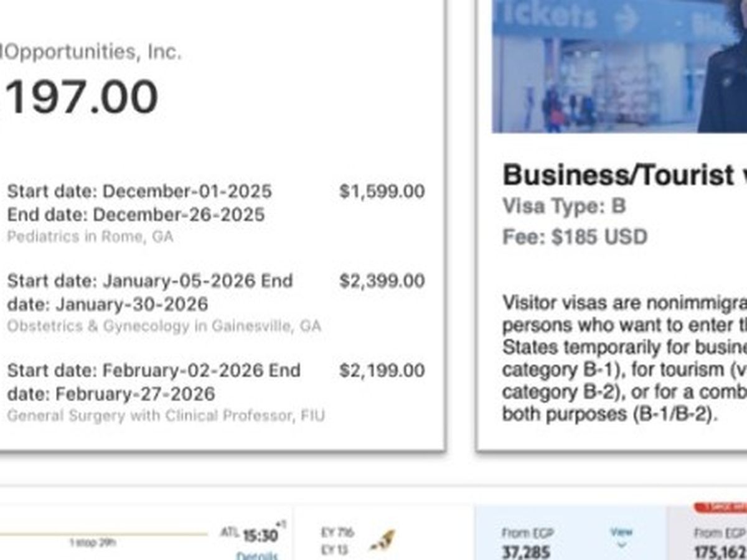Click the Fee: $185 USD text

point(575,237)
